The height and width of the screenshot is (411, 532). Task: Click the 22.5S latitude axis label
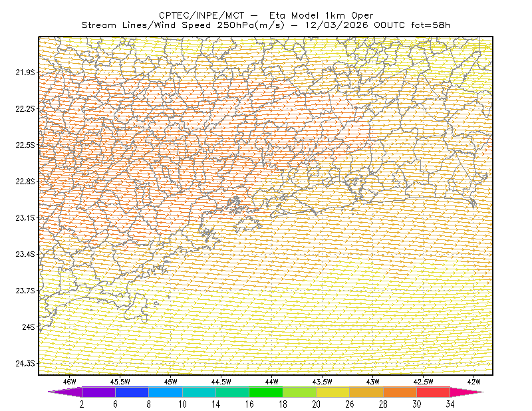point(25,145)
